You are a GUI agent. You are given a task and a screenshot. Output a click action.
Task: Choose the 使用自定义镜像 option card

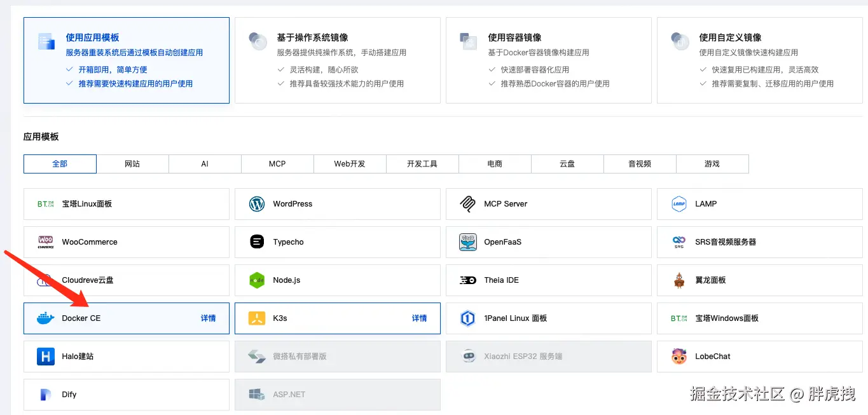760,60
